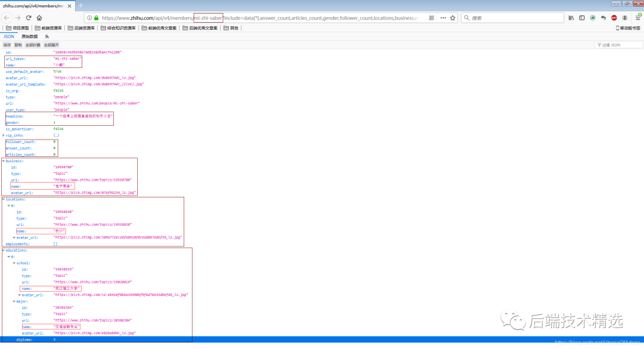644x349 pixels.
Task: Open the Firefox hamburger menu
Action: coord(638,17)
